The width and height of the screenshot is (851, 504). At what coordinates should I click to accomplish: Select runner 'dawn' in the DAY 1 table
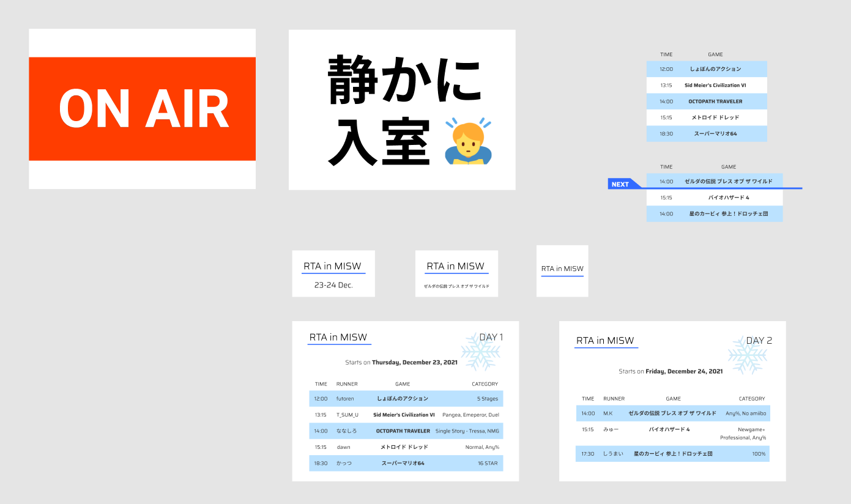343,447
